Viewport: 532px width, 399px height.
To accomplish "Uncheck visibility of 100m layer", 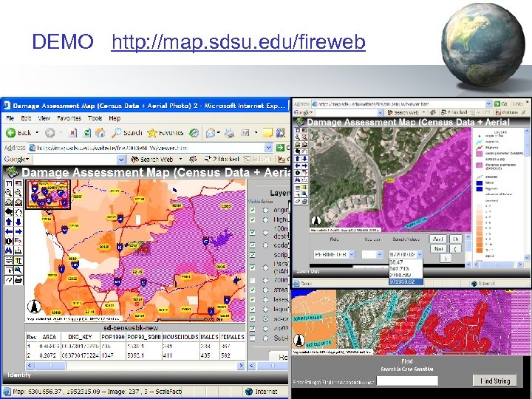I will click(x=253, y=233).
